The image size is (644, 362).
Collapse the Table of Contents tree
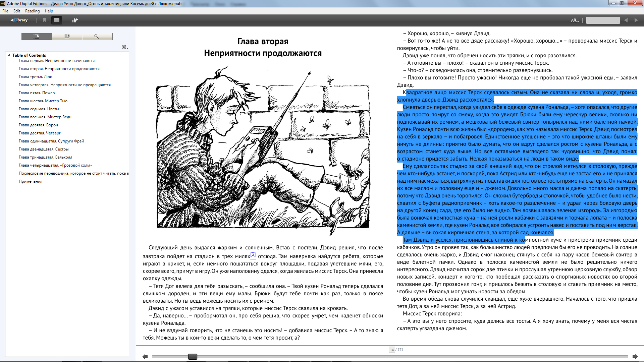[9, 55]
